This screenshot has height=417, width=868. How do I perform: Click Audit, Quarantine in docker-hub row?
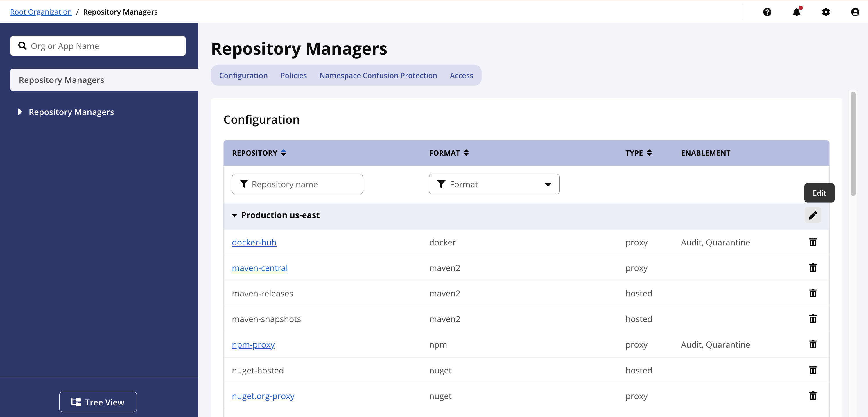click(x=715, y=242)
